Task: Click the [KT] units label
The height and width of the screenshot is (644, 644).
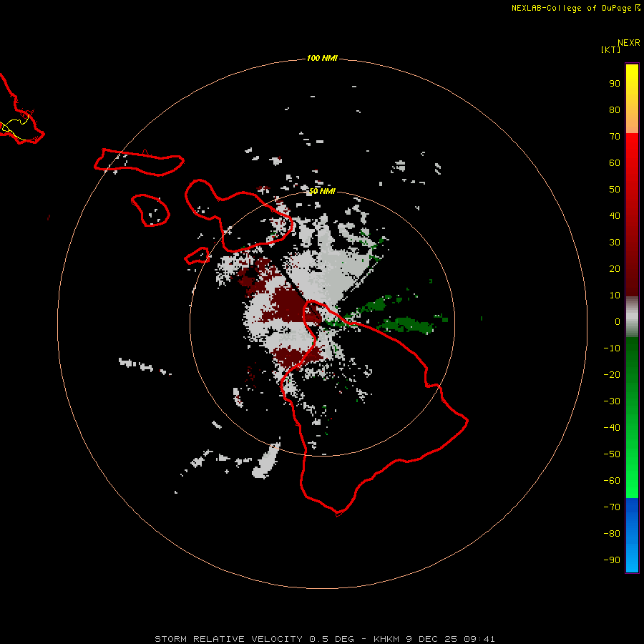Action: (610, 49)
